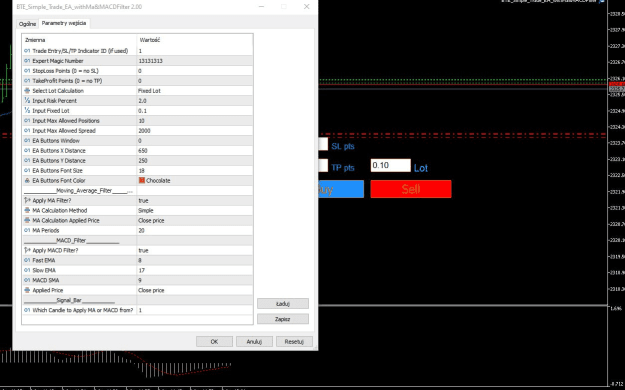This screenshot has width=625, height=390.
Task: Click the enum icon beside Applied Price
Action: pyautogui.click(x=27, y=290)
